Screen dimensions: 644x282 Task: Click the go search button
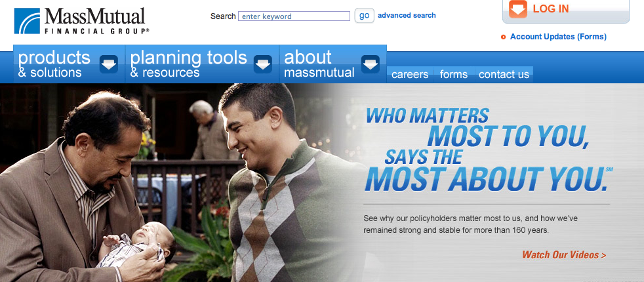tap(365, 16)
